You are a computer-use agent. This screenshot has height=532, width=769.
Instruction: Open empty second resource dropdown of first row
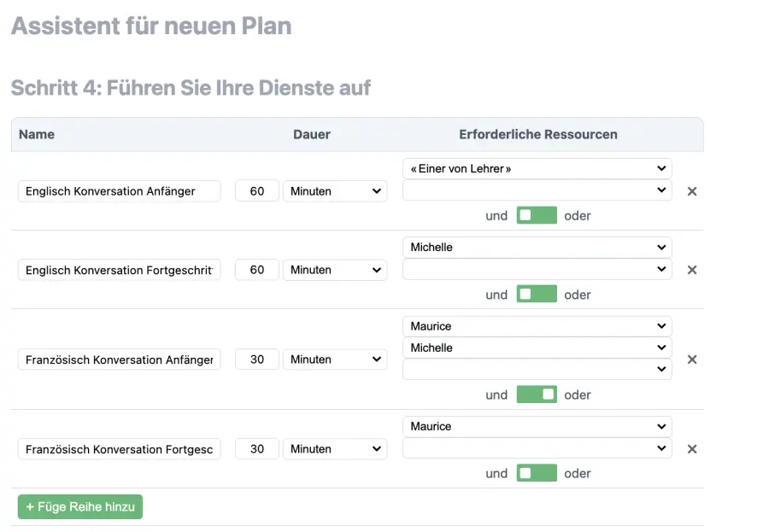tap(537, 191)
